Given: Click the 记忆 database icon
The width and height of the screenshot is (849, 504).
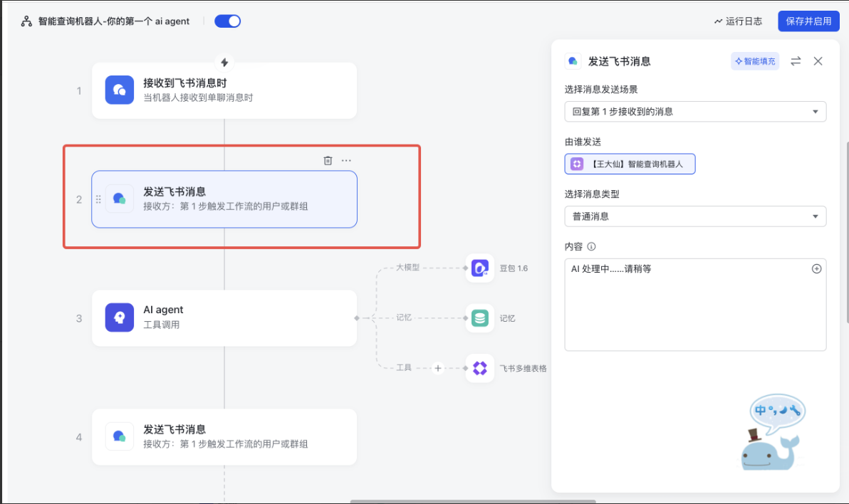Looking at the screenshot, I should tap(479, 318).
